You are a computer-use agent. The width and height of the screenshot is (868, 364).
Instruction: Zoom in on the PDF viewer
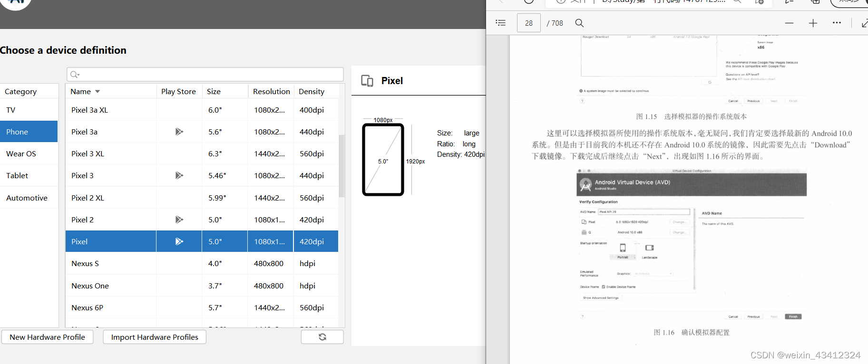[813, 23]
